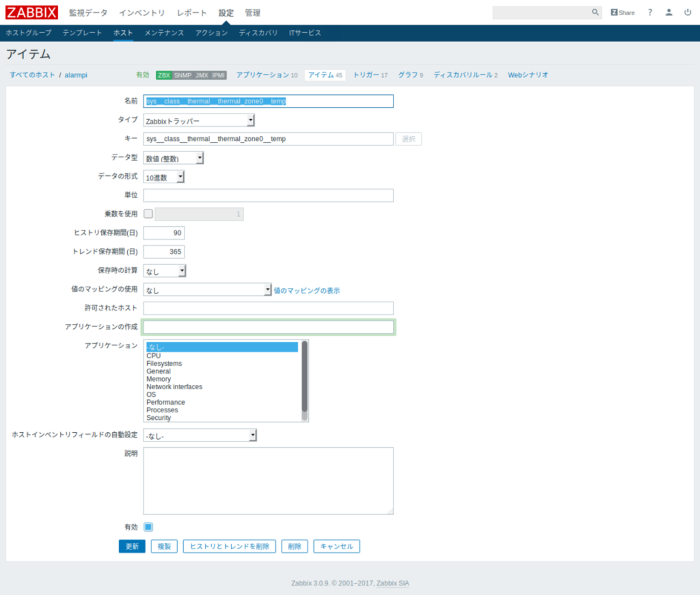The width and height of the screenshot is (700, 595).
Task: Click the アプリケーションの作成 input field
Action: click(268, 327)
